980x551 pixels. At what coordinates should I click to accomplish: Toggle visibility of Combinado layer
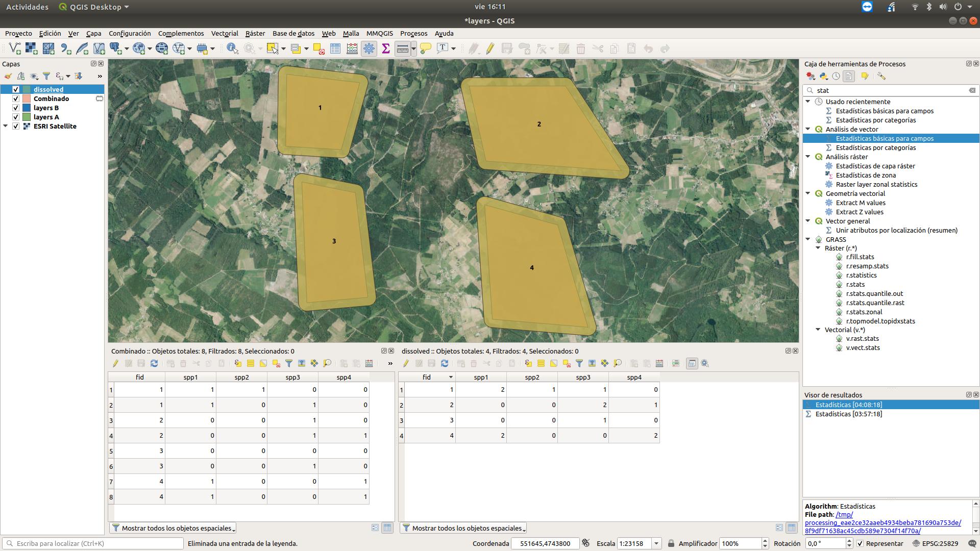click(x=16, y=98)
